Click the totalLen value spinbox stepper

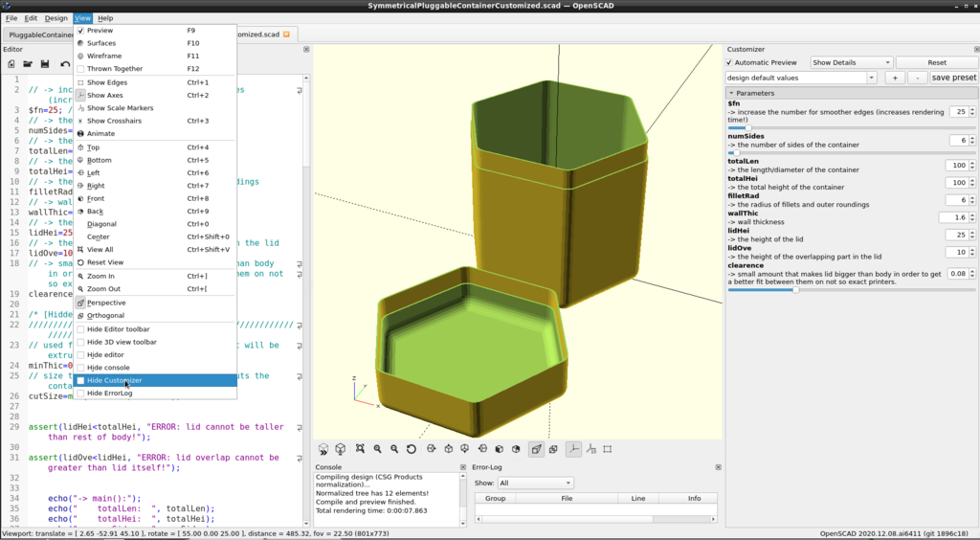click(x=972, y=166)
